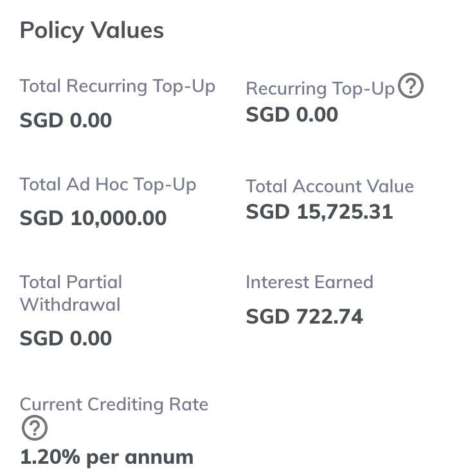The width and height of the screenshot is (459, 476).
Task: Select the 1.20% per annum text
Action: pos(107,457)
